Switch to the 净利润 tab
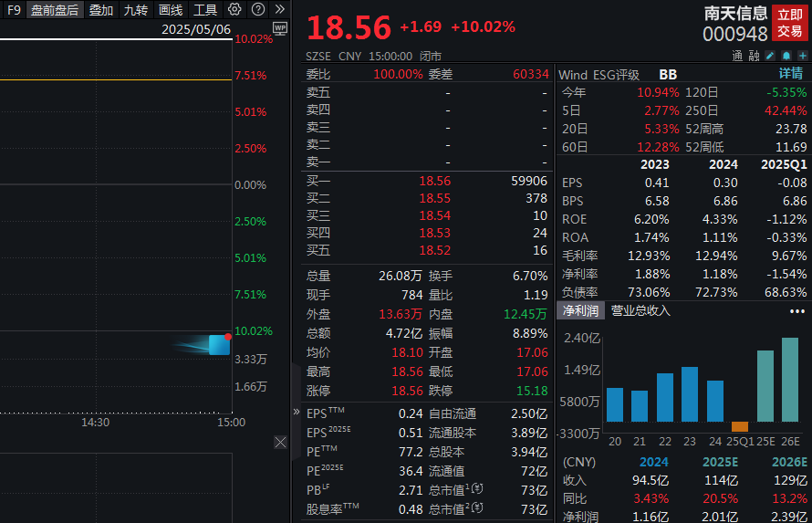812x523 pixels. [580, 310]
